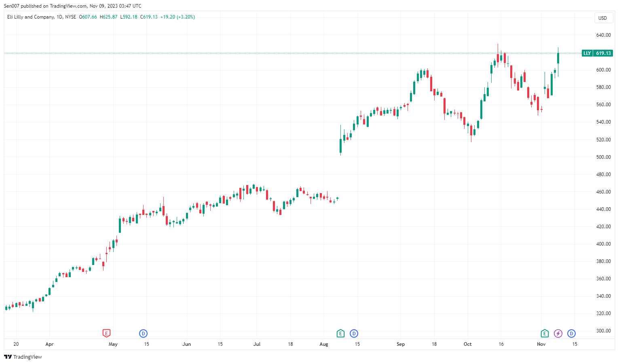Click the Sen007 published on TradingView.com header
Screen dimensions: 619x364
(x=73, y=6)
